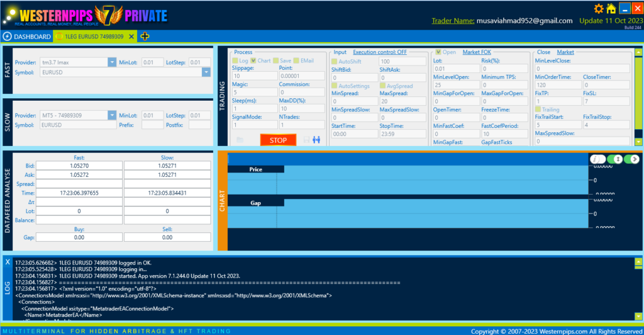Click the trading panel scroll-down arrow
The image size is (644, 335).
tap(638, 142)
